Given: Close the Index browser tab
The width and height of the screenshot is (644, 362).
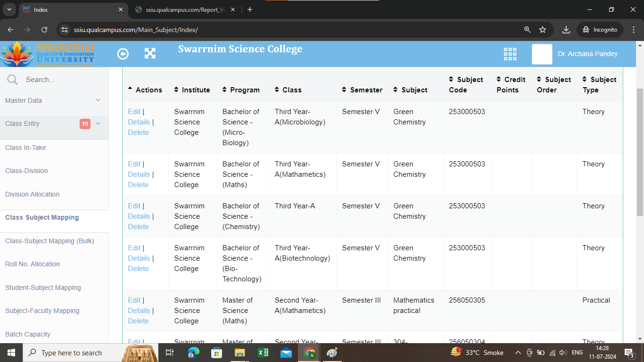Looking at the screenshot, I should [x=121, y=9].
